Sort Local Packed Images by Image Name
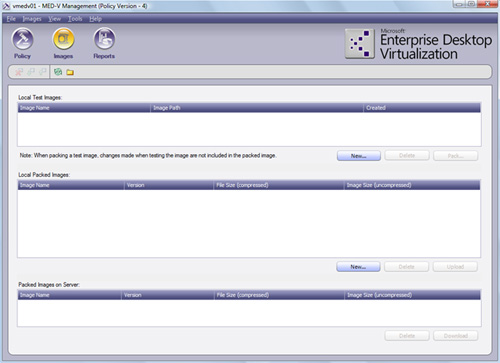Image resolution: width=500 pixels, height=363 pixels. pos(71,185)
